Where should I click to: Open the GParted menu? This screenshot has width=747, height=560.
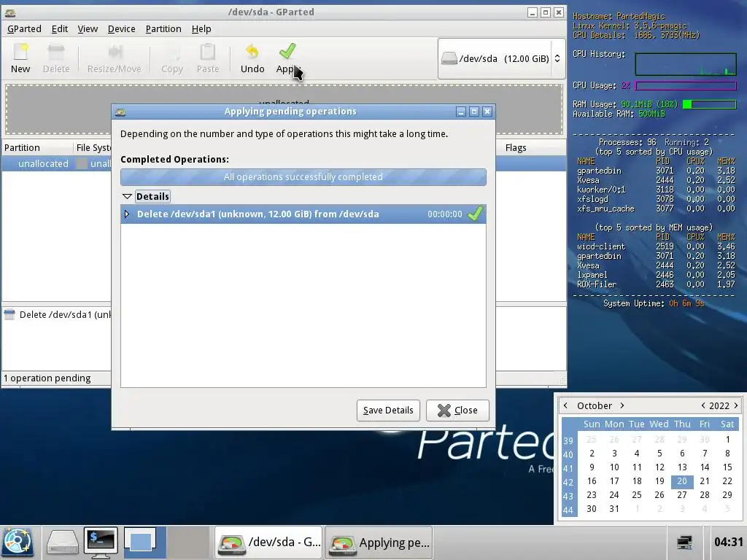(x=24, y=29)
